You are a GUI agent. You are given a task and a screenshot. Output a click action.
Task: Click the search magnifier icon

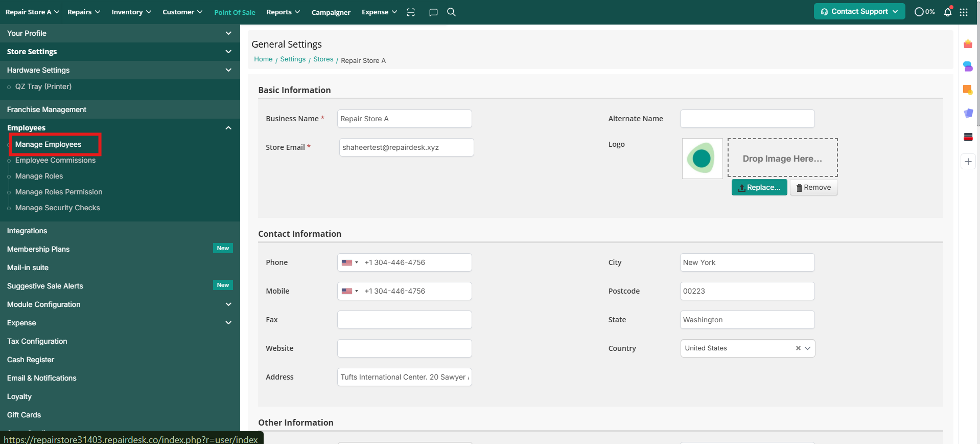point(451,12)
